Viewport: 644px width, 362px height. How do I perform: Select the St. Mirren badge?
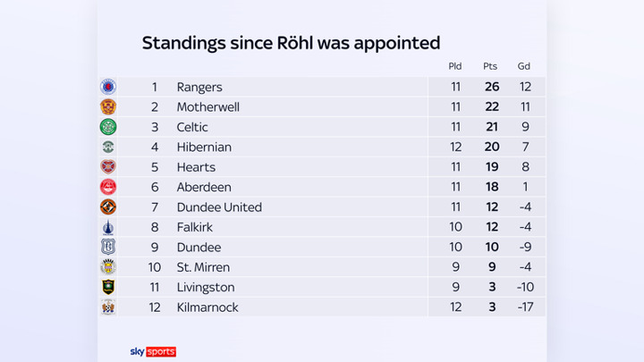click(108, 267)
